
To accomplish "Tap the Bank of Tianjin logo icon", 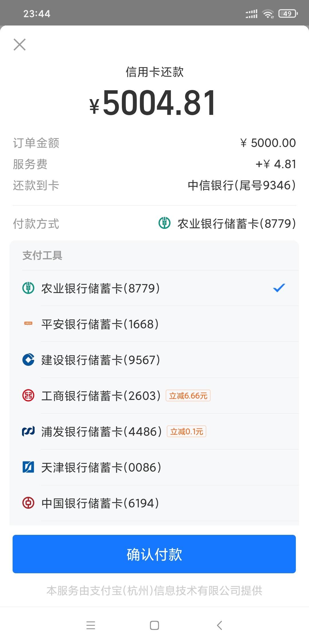I will coord(28,467).
